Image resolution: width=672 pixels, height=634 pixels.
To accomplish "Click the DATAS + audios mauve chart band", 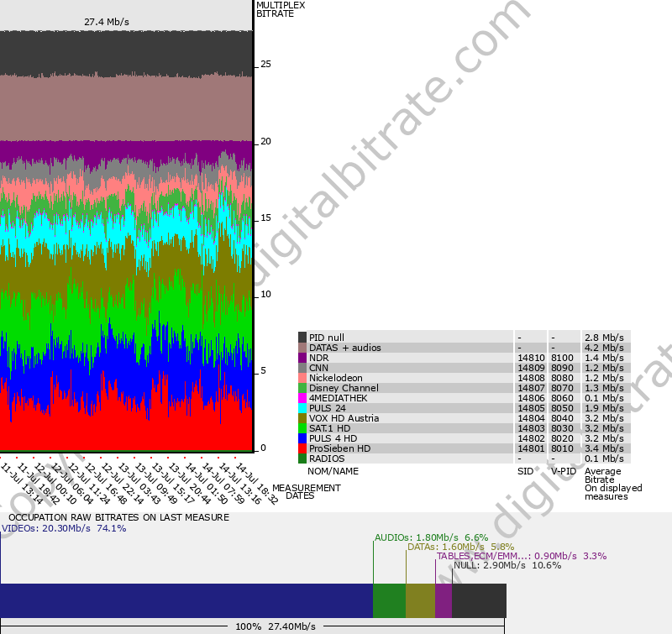I will pos(126,109).
